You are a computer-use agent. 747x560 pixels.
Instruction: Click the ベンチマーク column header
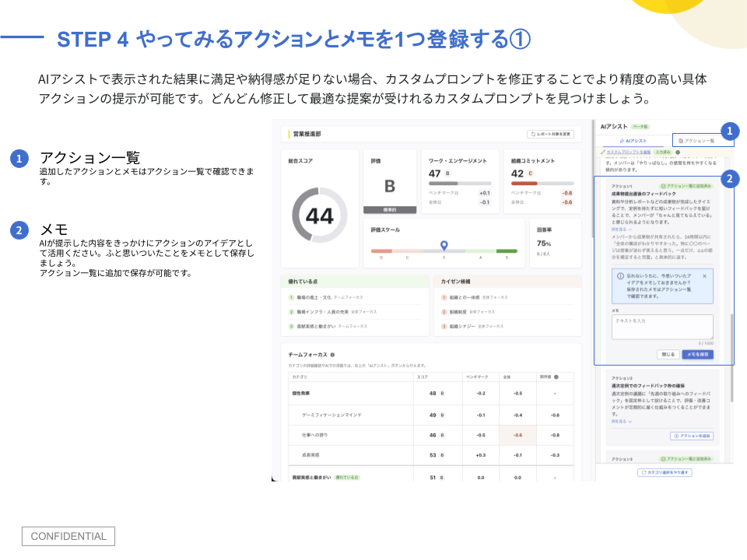click(477, 376)
